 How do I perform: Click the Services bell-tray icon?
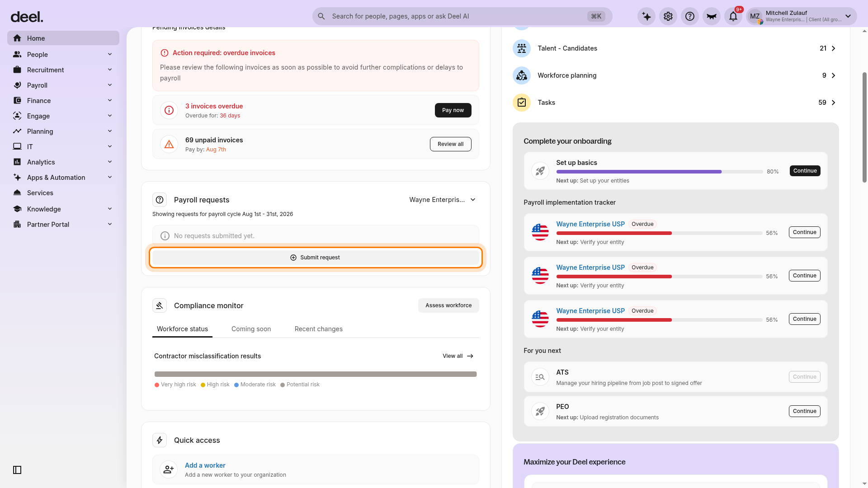pos(17,192)
